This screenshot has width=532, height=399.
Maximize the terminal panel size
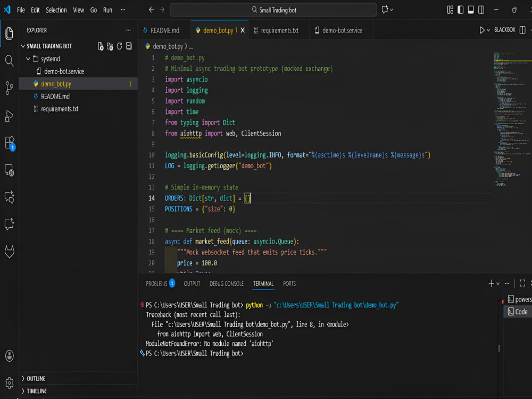(522, 283)
